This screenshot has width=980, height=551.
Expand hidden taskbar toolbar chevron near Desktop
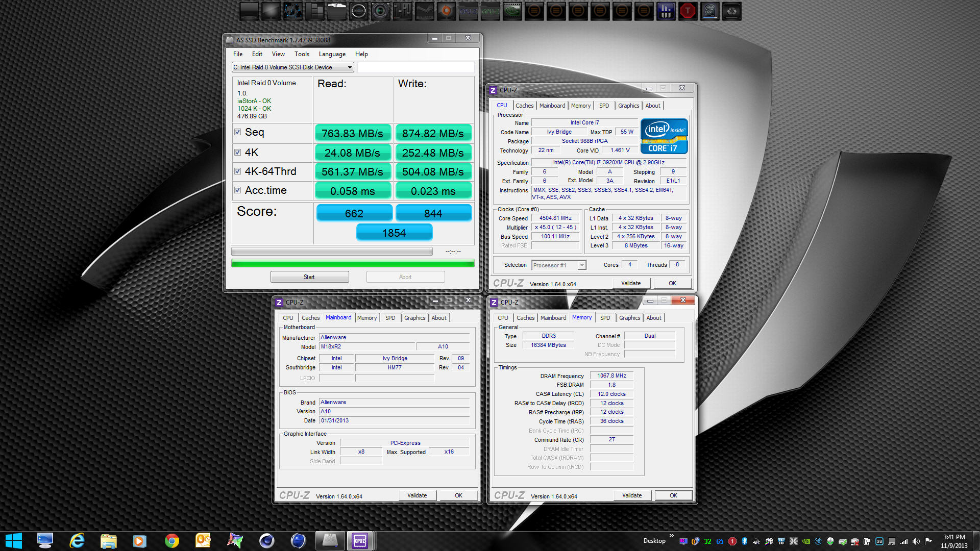(671, 536)
